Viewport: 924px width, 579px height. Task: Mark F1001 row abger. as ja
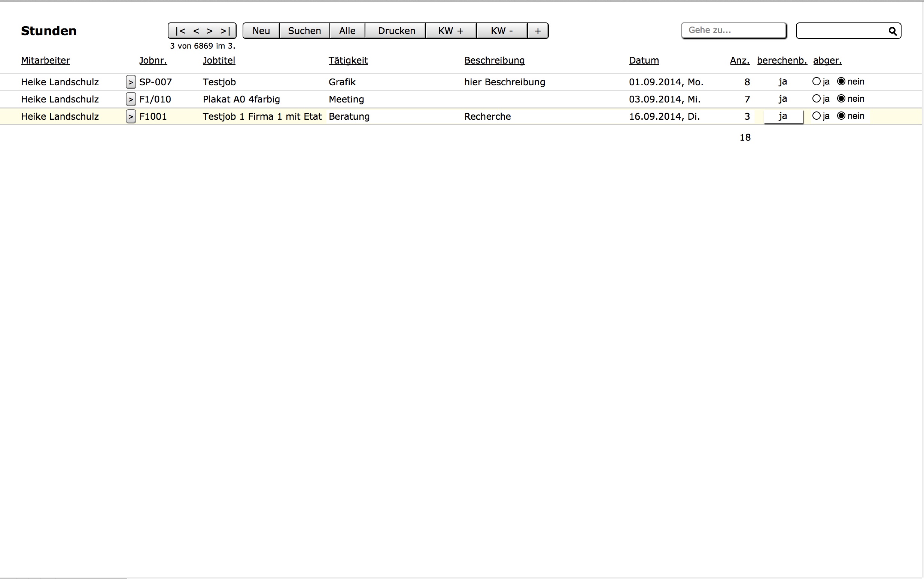pos(816,116)
